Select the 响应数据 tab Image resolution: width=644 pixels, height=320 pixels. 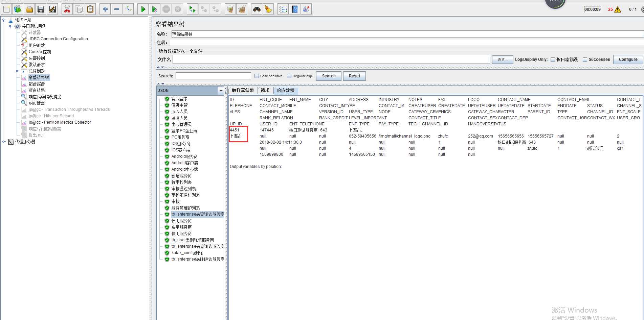tap(285, 90)
